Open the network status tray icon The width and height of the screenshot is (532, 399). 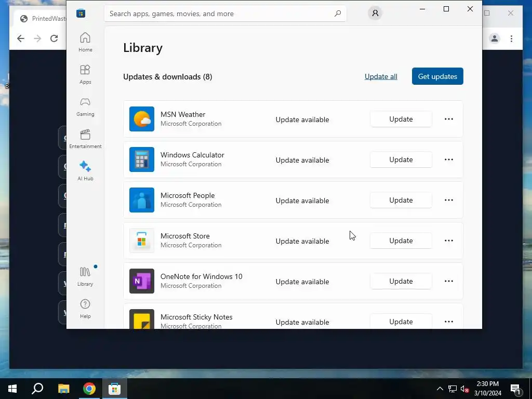click(x=453, y=389)
